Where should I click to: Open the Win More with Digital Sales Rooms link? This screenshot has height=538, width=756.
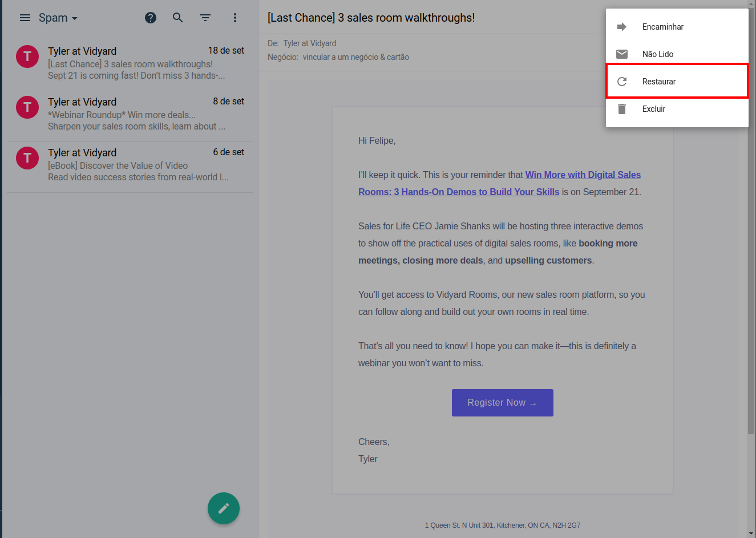coord(499,183)
